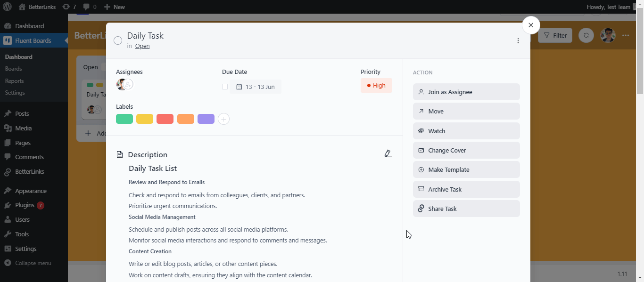Screen dimensions: 644x282
Task: Toggle the due date checkbox
Action: 225,87
